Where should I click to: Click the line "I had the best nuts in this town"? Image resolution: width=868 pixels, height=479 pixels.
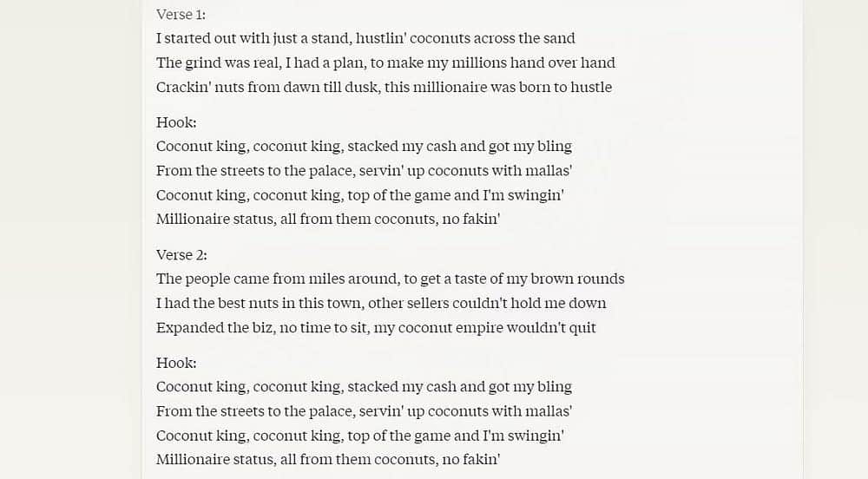click(381, 303)
